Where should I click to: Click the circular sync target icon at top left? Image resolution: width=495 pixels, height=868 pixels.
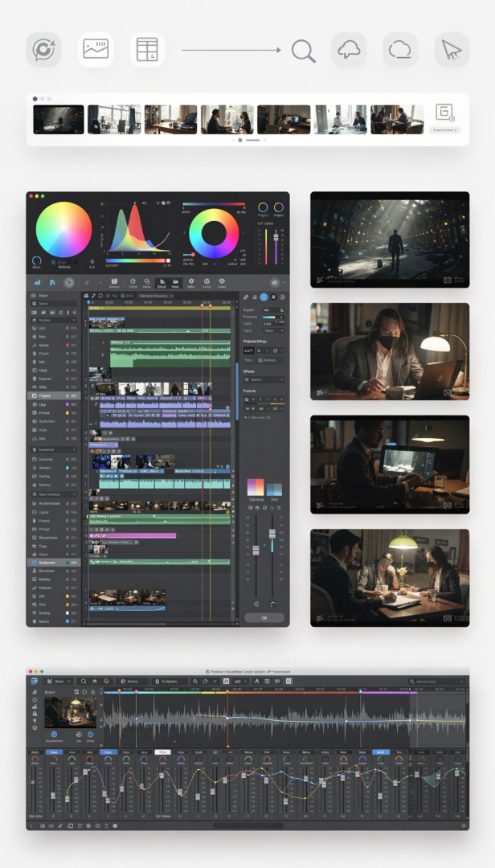(x=43, y=50)
